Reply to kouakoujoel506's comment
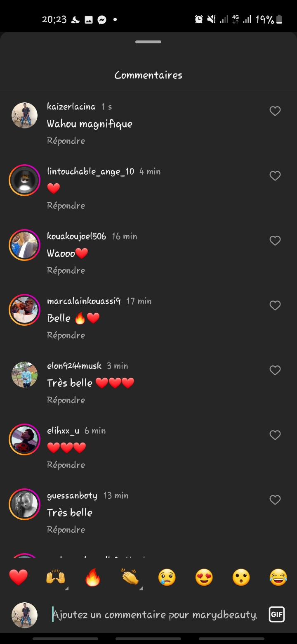The image size is (297, 644). tap(66, 270)
